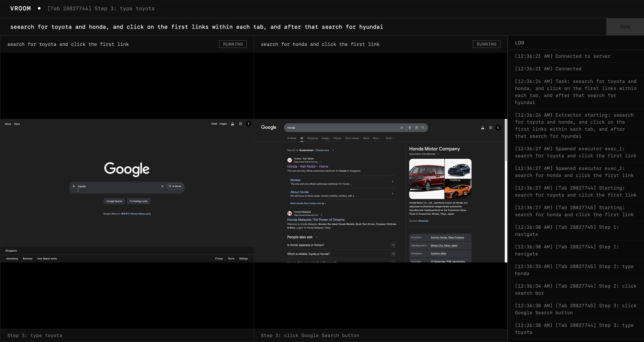Screen dimensions: 644x342
Task: Toggle AI Mode on the toyota search box
Action: (175, 186)
